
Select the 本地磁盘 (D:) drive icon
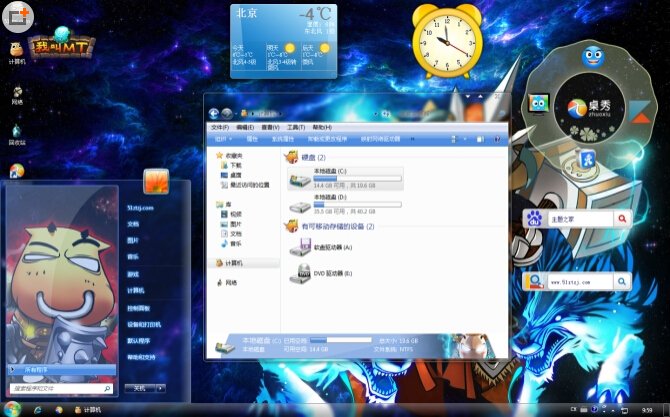(300, 206)
